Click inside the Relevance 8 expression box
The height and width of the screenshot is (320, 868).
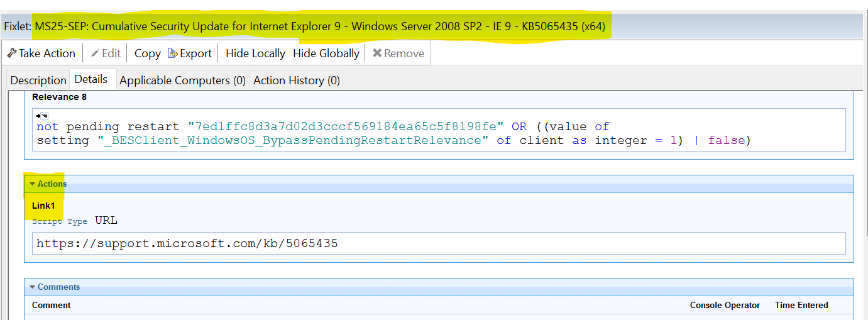pyautogui.click(x=438, y=133)
